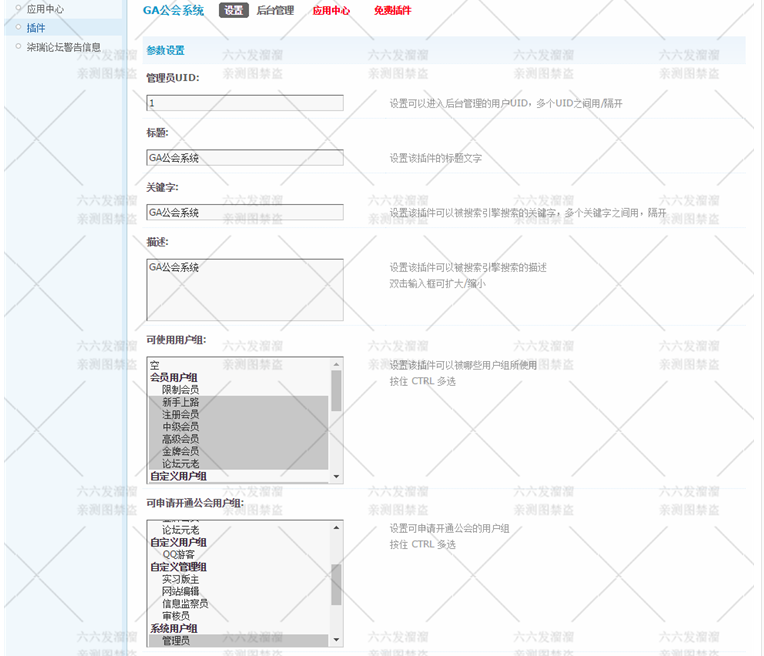The image size is (764, 656).
Task: Click scrollbar thumb of 可使用用户组 list
Action: tap(336, 390)
